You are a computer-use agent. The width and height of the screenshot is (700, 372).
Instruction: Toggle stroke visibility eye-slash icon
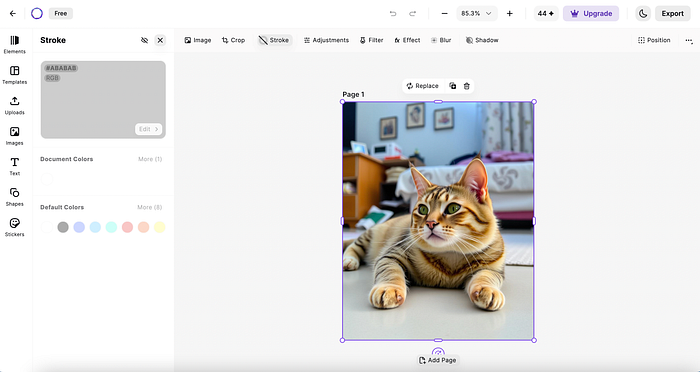coord(144,40)
